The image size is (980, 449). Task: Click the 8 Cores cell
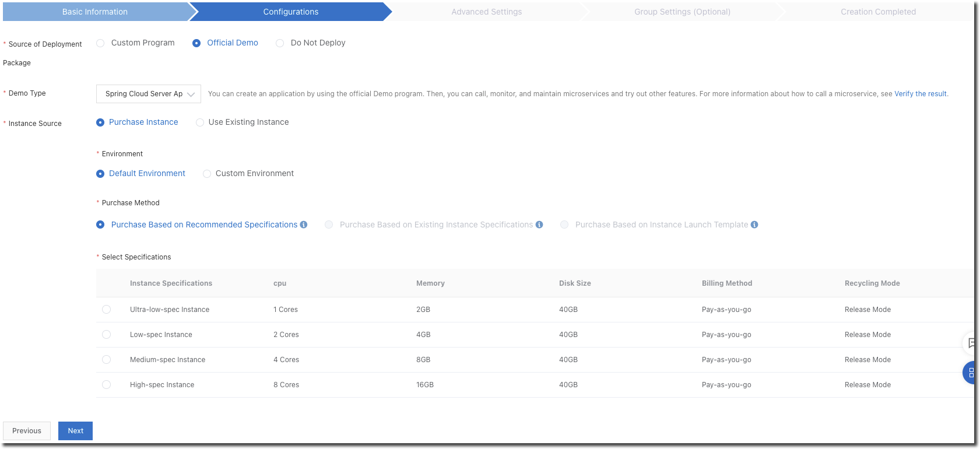click(x=286, y=385)
